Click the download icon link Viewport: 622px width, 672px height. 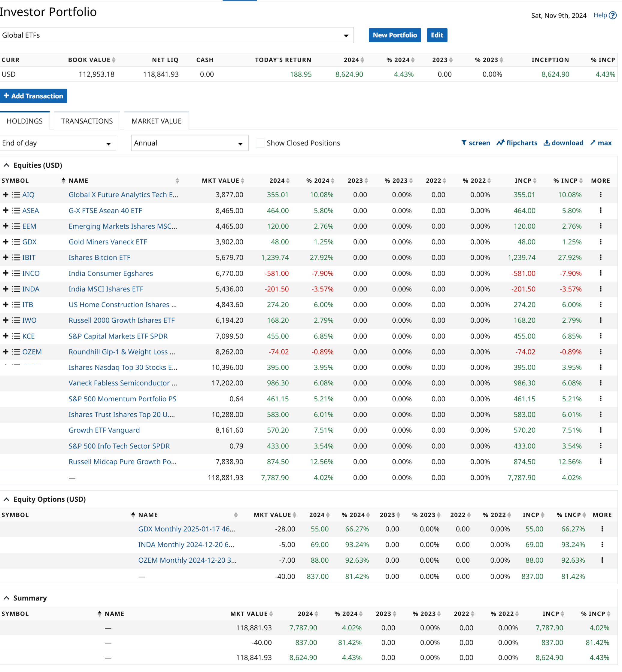[547, 143]
